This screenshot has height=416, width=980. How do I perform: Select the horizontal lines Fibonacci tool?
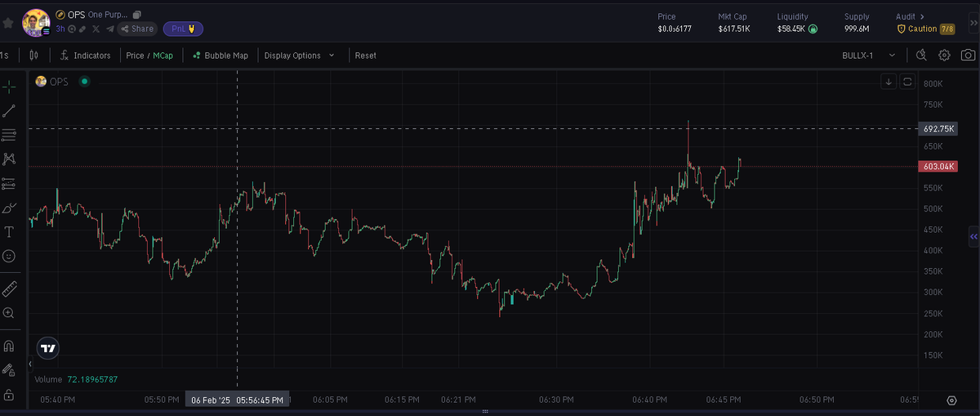[x=9, y=135]
